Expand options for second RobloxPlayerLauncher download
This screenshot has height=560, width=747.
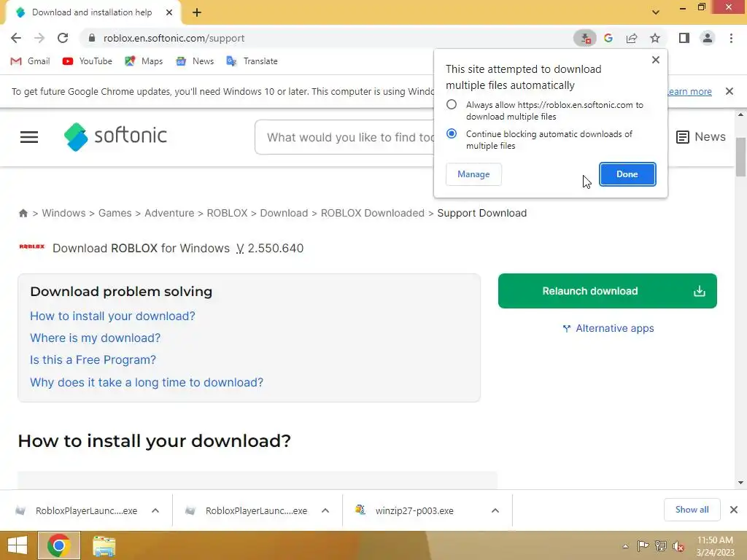point(325,510)
